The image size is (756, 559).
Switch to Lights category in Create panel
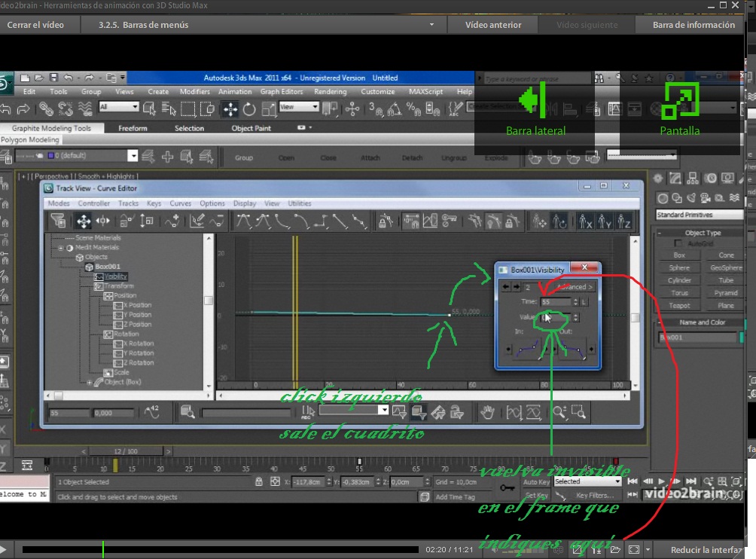(x=691, y=197)
